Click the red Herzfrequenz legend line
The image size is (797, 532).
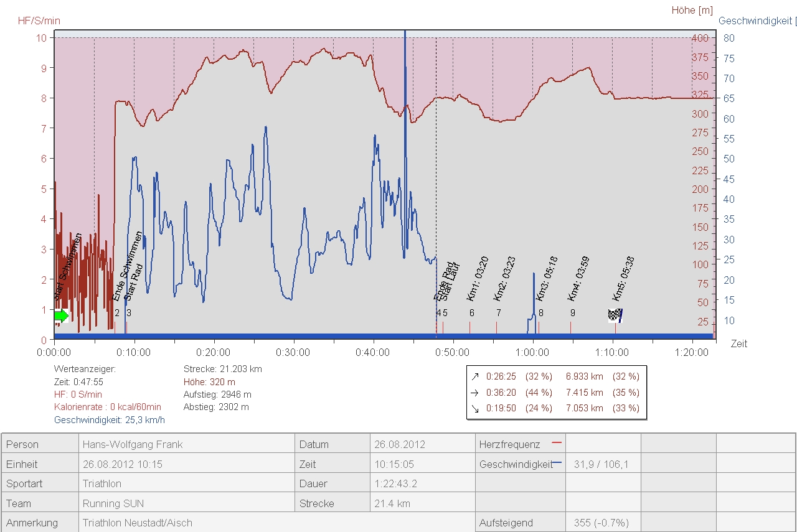click(556, 444)
